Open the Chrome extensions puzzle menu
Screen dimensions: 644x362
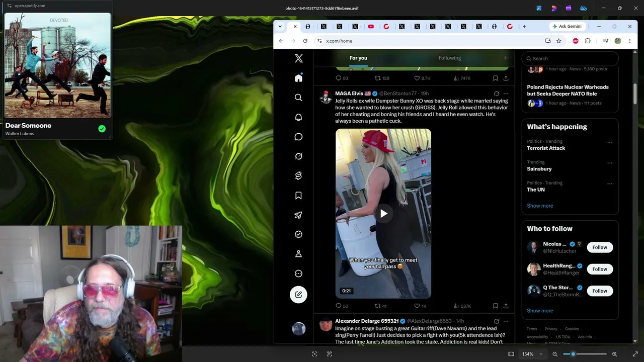(588, 41)
